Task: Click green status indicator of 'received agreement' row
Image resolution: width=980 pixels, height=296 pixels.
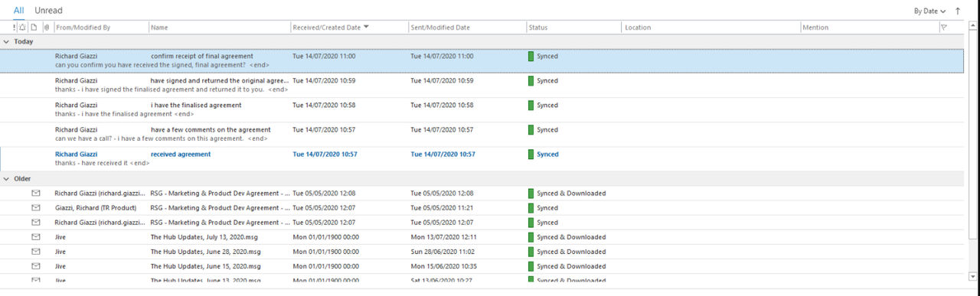Action: (531, 155)
